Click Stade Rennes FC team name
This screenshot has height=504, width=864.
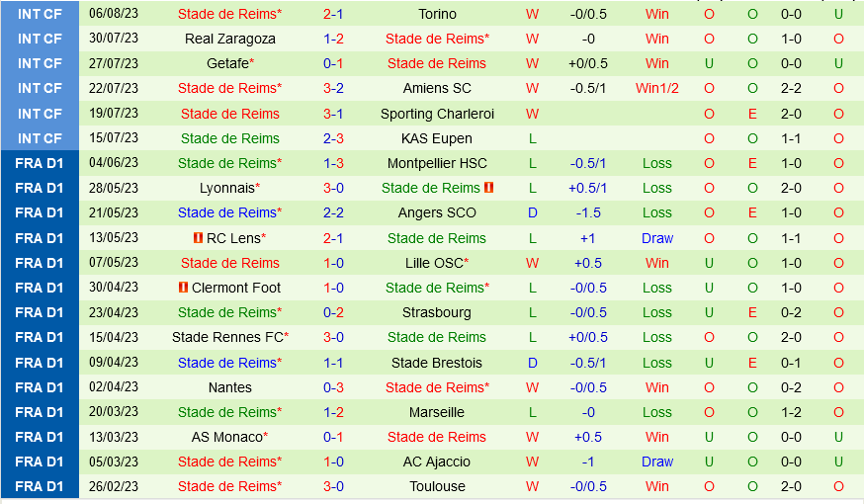(227, 337)
